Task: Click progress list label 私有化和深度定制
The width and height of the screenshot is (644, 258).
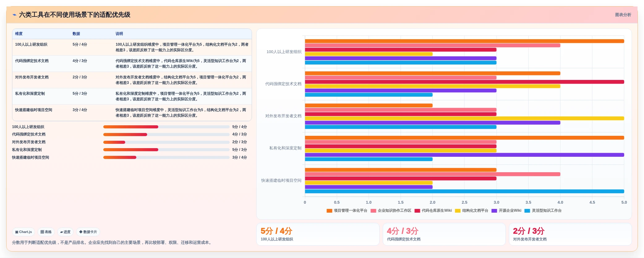Action: coord(27,150)
